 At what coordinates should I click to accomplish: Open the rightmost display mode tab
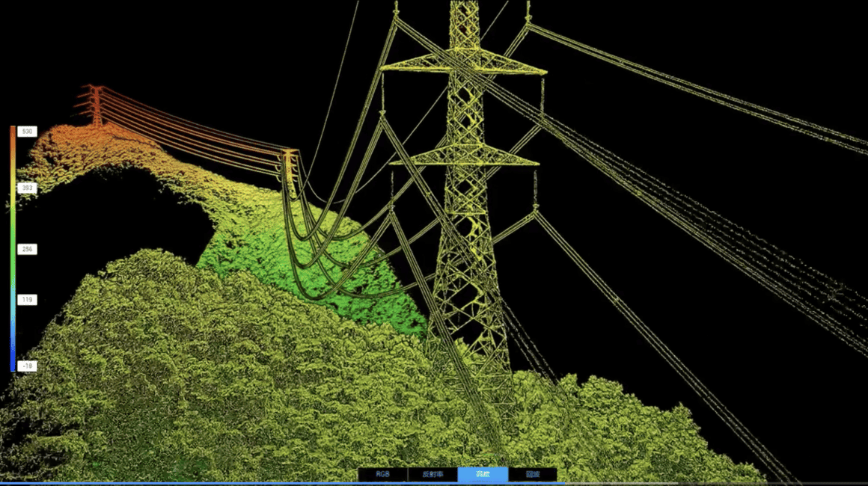[x=533, y=474]
